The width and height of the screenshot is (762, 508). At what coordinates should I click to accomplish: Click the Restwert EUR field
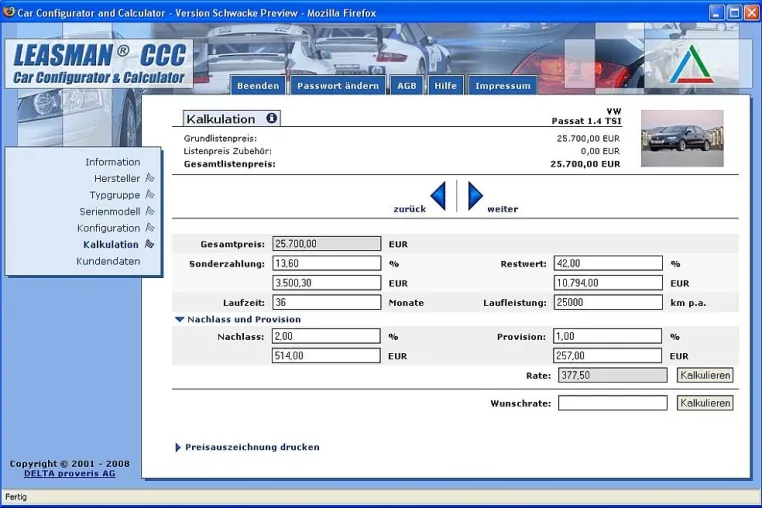point(608,282)
